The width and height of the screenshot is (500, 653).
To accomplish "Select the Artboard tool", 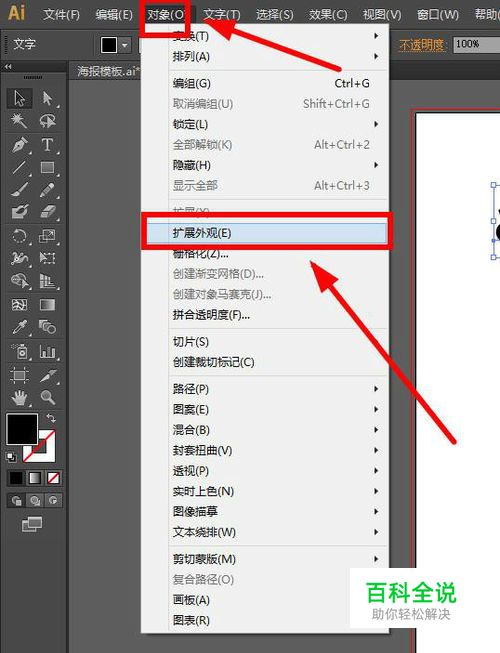I will point(19,375).
